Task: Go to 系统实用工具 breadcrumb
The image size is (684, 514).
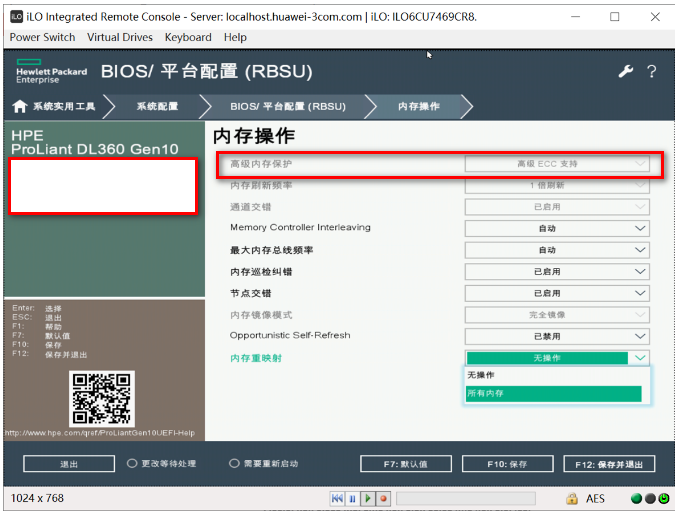Action: click(64, 106)
